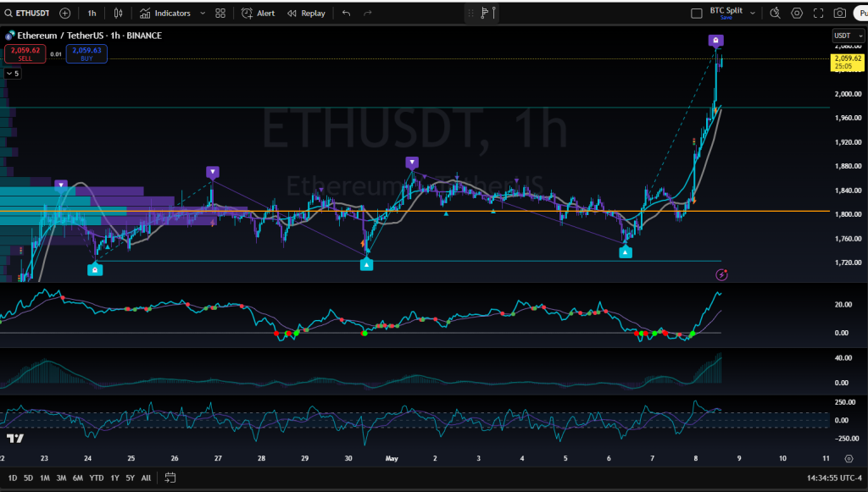Click the redo arrow

[368, 14]
